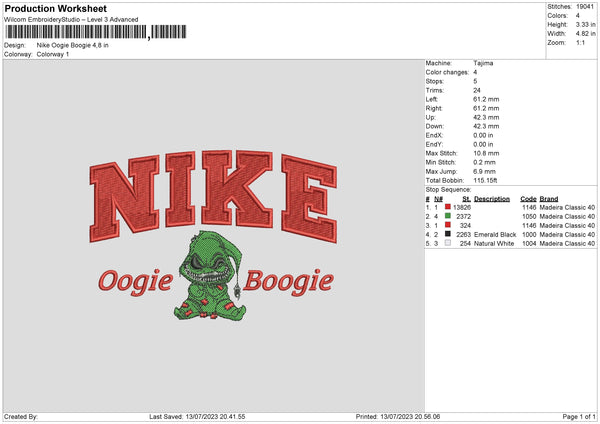
Task: Click the Page 1 of 1 label
Action: [x=579, y=417]
